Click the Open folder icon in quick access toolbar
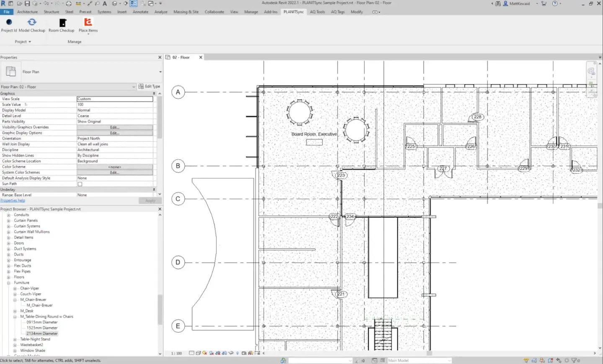The width and height of the screenshot is (603, 364). (19, 3)
